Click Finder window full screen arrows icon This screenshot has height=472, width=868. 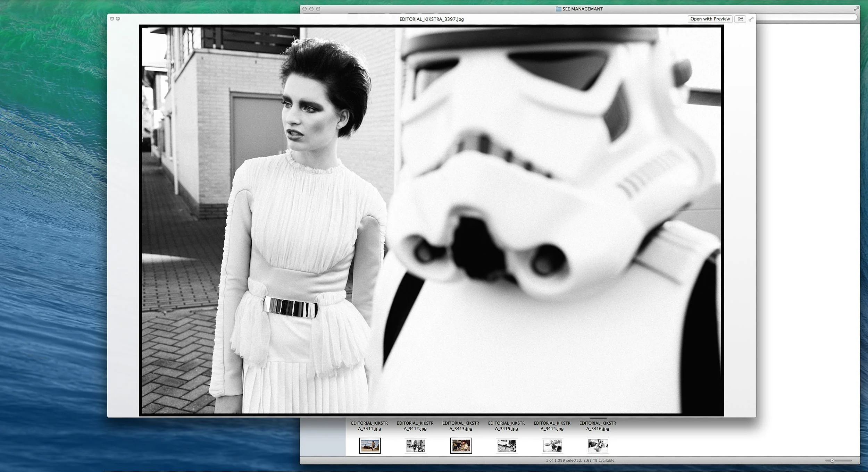click(856, 9)
